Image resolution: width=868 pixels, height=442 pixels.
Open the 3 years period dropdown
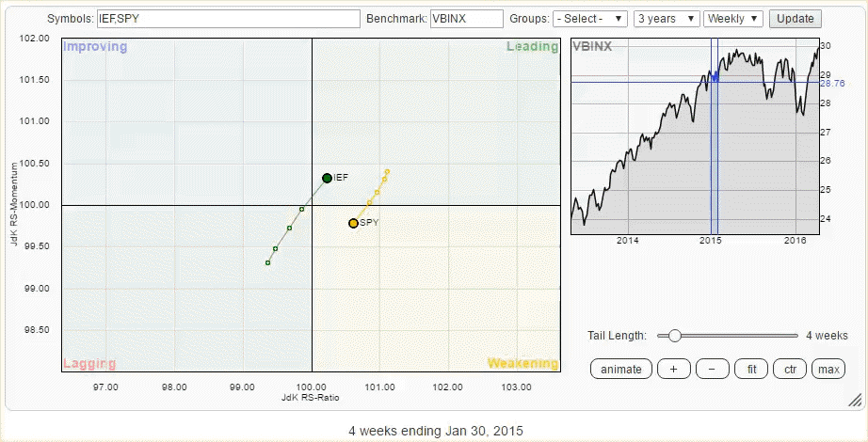[667, 19]
